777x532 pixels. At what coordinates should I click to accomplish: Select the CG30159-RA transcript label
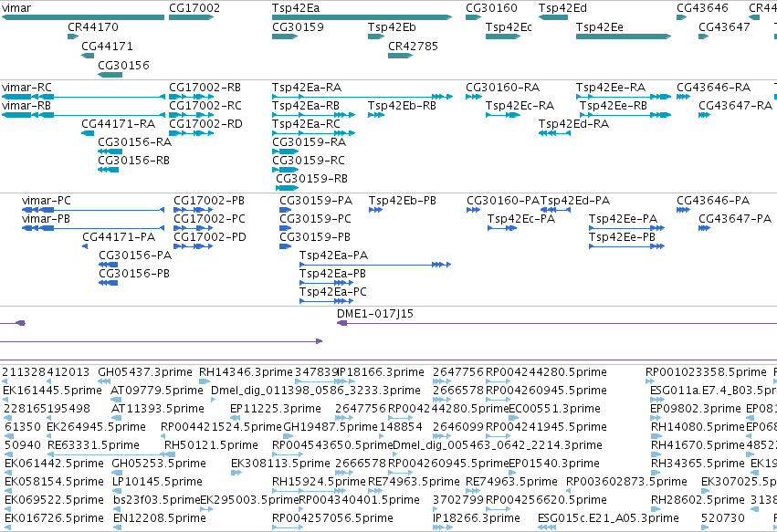click(x=310, y=142)
